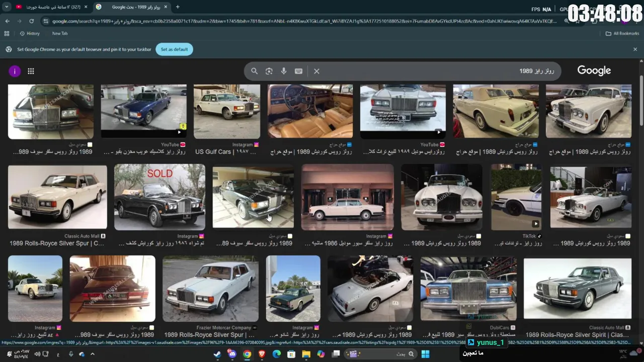
Task: Show hidden system tray icons
Action: point(92,354)
